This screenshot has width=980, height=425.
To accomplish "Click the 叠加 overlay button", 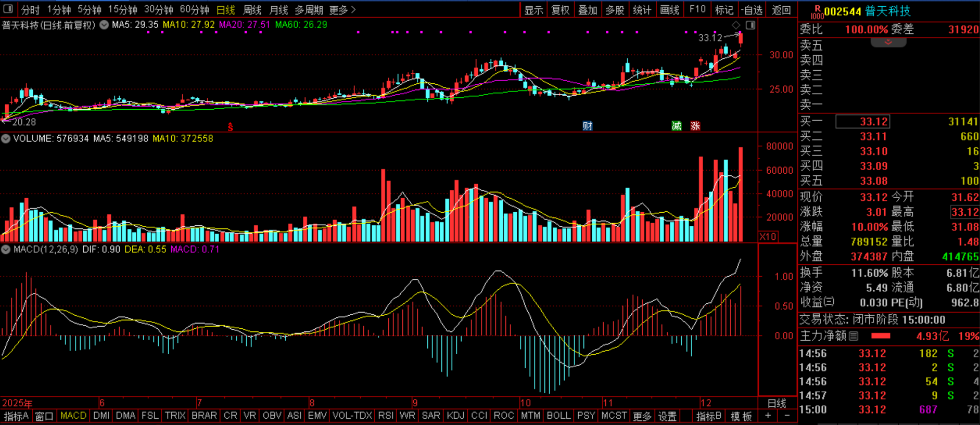I will tap(588, 10).
